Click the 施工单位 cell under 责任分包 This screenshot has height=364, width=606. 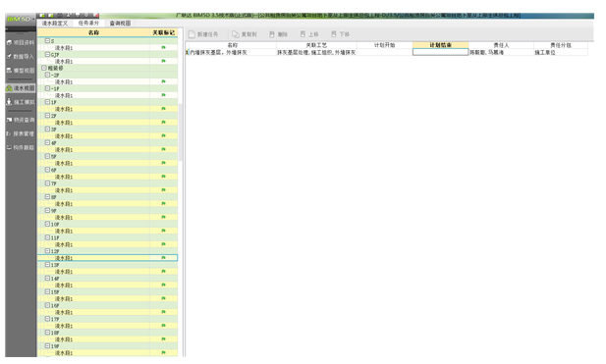tap(561, 52)
